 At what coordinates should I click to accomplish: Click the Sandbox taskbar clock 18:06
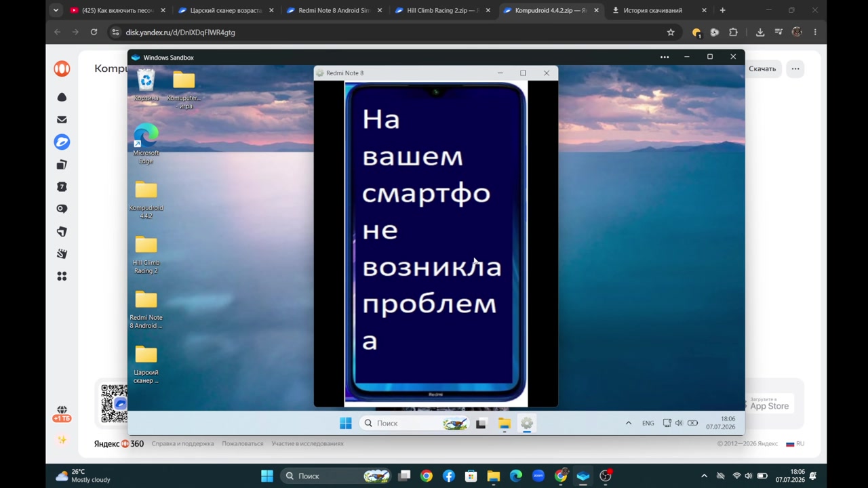720,423
